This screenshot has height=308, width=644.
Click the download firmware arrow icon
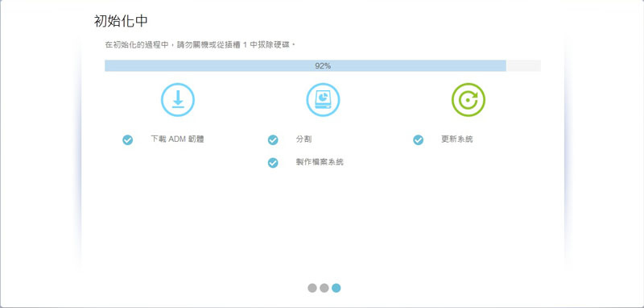(177, 100)
